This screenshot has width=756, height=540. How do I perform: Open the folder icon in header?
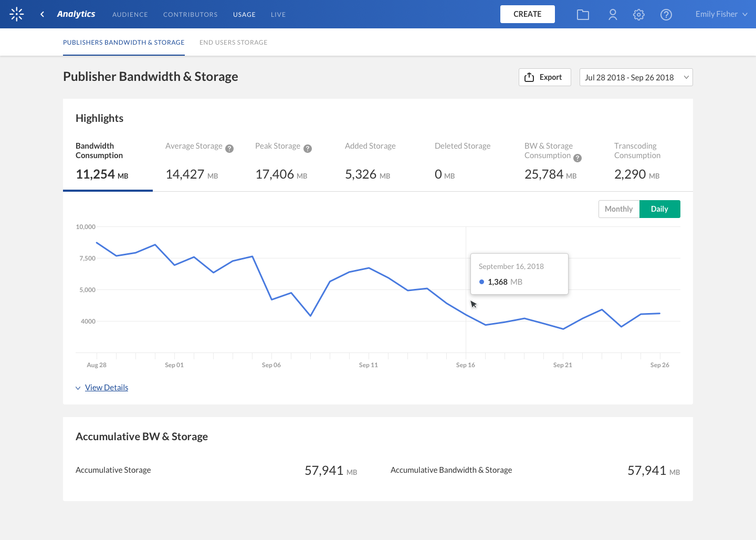583,15
